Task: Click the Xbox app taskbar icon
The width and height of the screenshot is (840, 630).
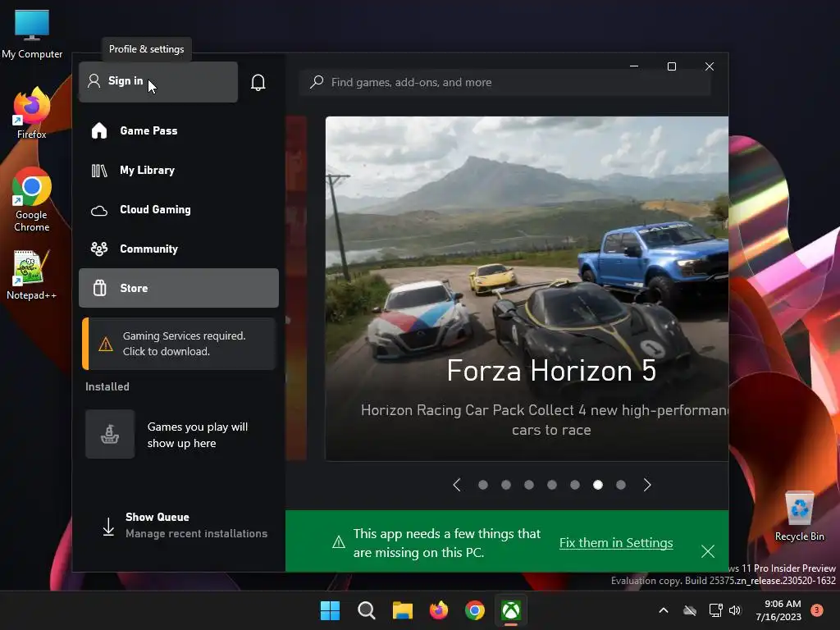Action: point(511,610)
